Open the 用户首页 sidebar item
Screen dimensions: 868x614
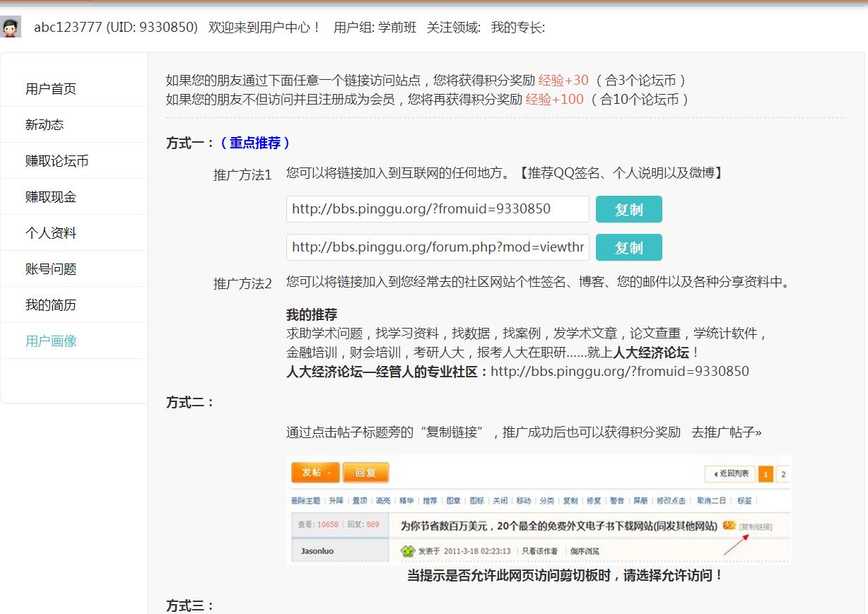[51, 89]
